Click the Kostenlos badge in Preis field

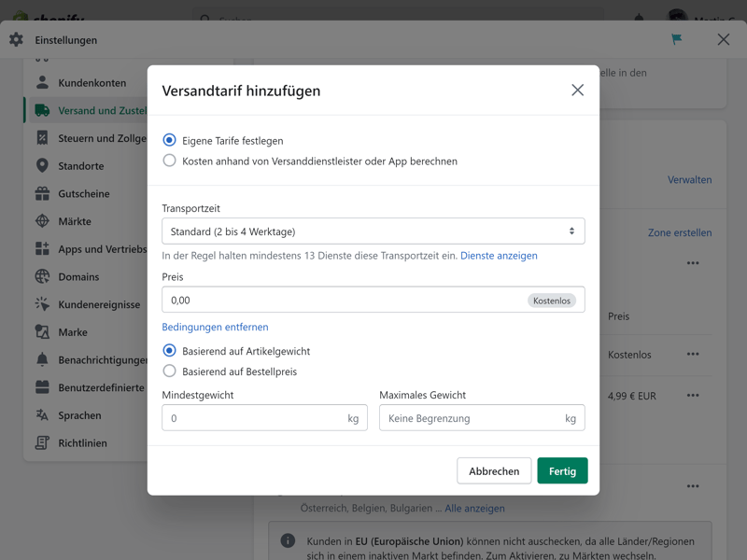pyautogui.click(x=552, y=301)
